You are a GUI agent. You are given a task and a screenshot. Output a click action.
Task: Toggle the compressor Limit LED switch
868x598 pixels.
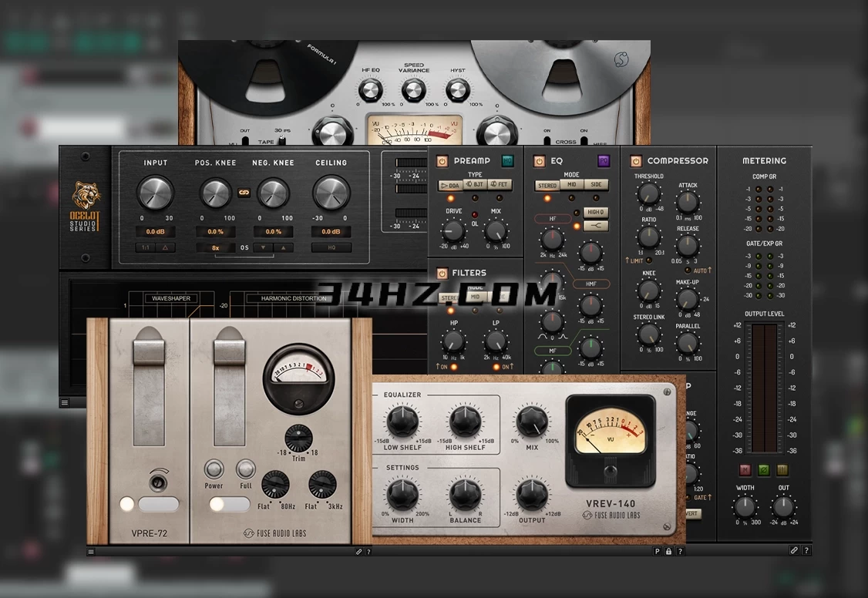pyautogui.click(x=649, y=260)
